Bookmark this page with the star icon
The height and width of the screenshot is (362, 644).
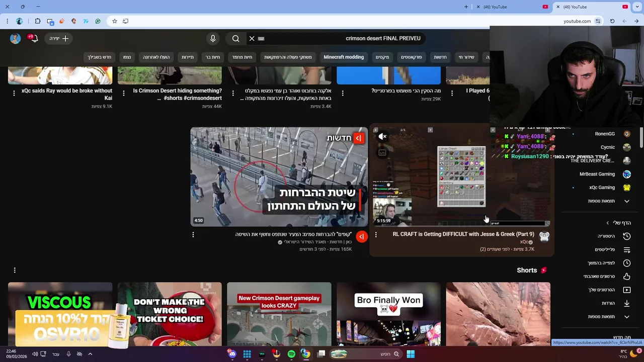point(115,21)
